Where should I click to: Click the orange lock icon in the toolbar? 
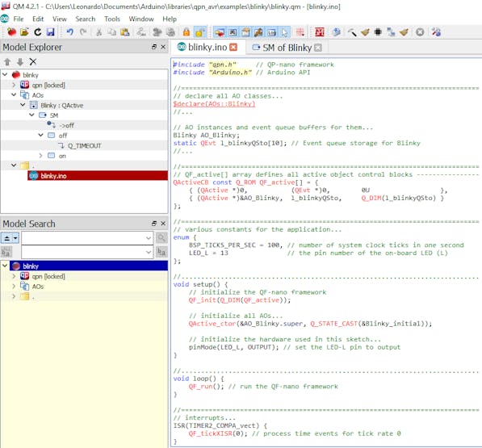pos(186,32)
